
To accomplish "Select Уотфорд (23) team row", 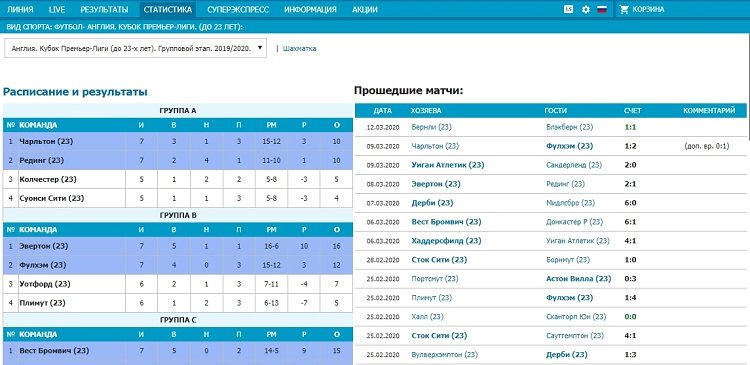I will tap(177, 284).
